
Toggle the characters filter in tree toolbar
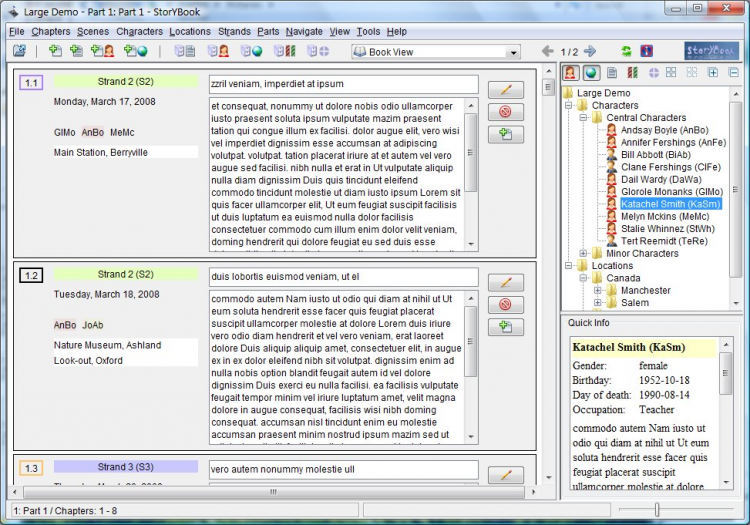pos(570,73)
